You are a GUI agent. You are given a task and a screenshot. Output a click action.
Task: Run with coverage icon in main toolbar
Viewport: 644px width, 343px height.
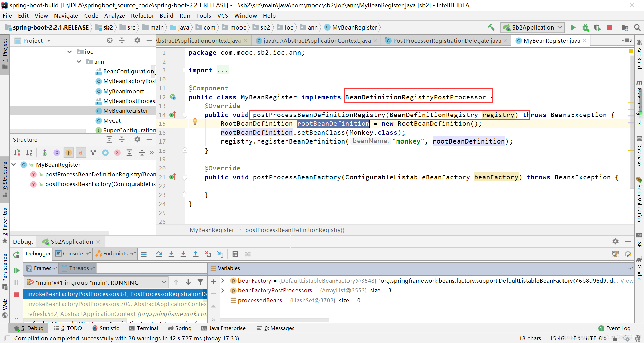(x=597, y=27)
